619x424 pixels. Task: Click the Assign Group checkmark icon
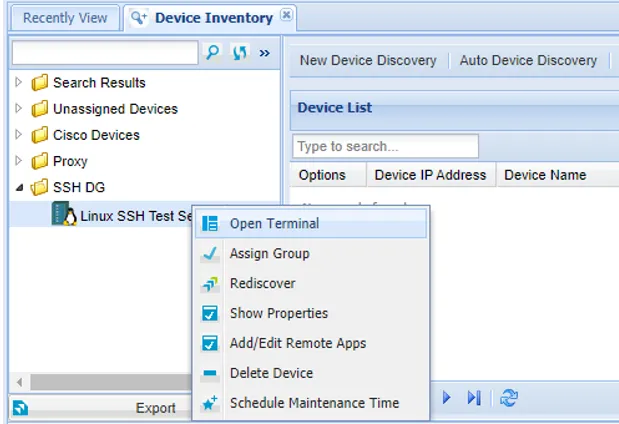[210, 253]
